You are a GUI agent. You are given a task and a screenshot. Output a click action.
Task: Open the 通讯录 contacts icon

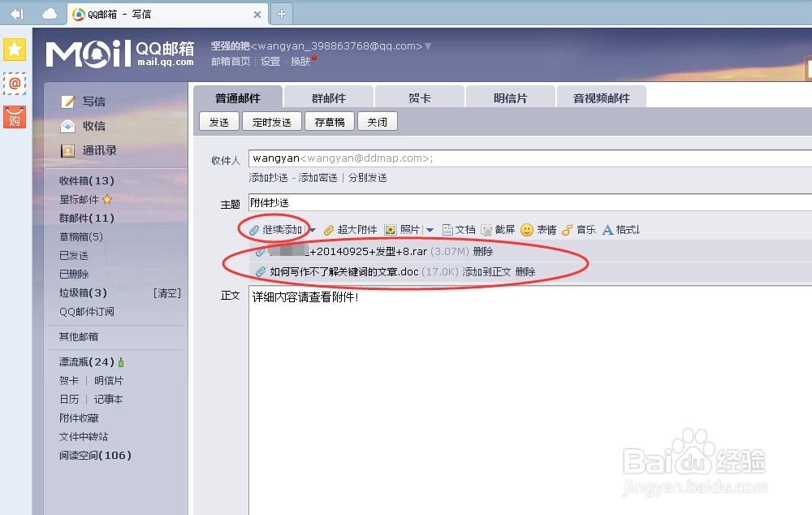coord(67,151)
